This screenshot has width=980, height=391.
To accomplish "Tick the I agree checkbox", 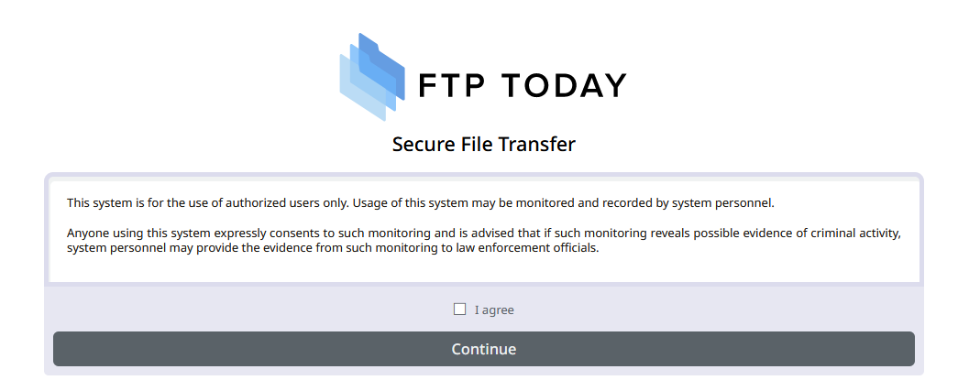I will pos(459,310).
